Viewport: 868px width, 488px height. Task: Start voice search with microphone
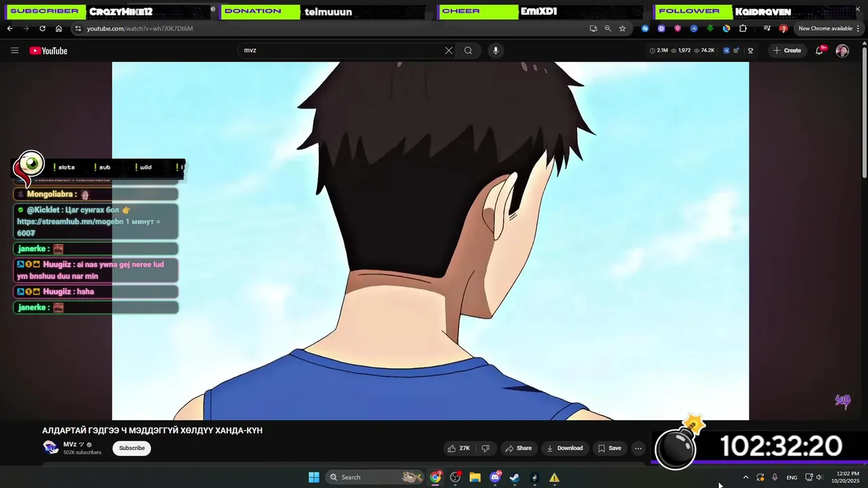pyautogui.click(x=496, y=50)
